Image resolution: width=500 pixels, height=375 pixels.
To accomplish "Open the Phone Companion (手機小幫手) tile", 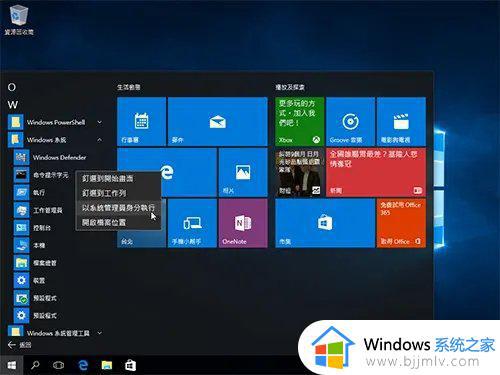I will [x=192, y=223].
